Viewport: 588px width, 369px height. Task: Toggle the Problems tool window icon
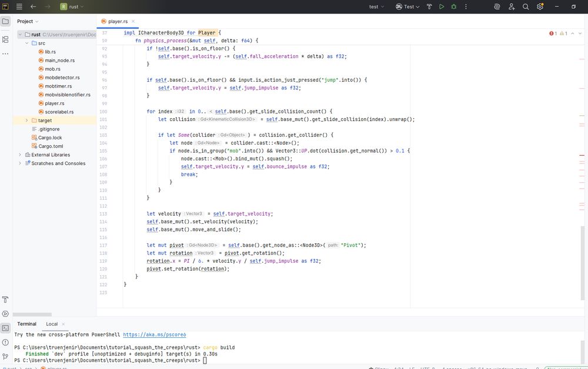[x=5, y=343]
